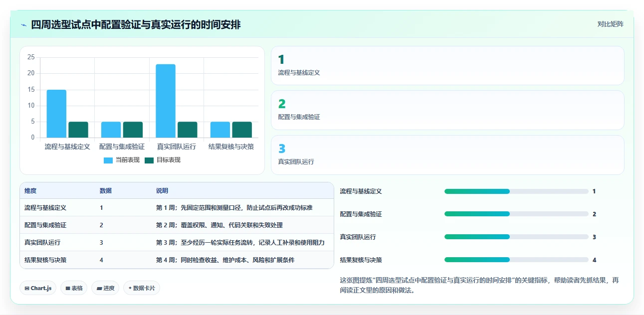Click the blue 流程与基线定义 bar in chart

tap(56, 114)
